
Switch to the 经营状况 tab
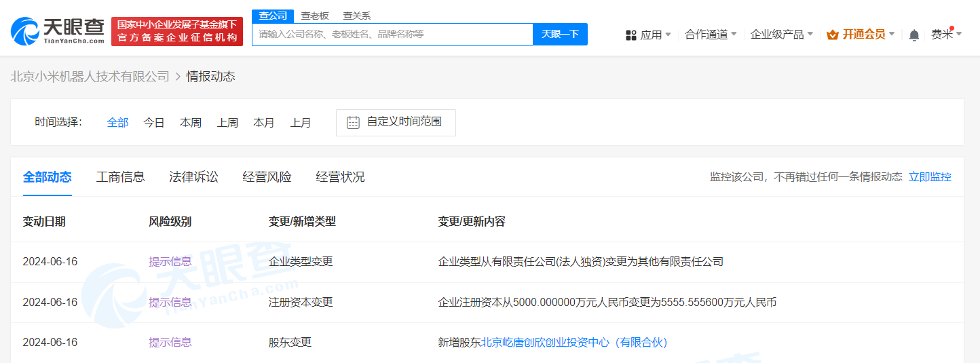coord(341,177)
